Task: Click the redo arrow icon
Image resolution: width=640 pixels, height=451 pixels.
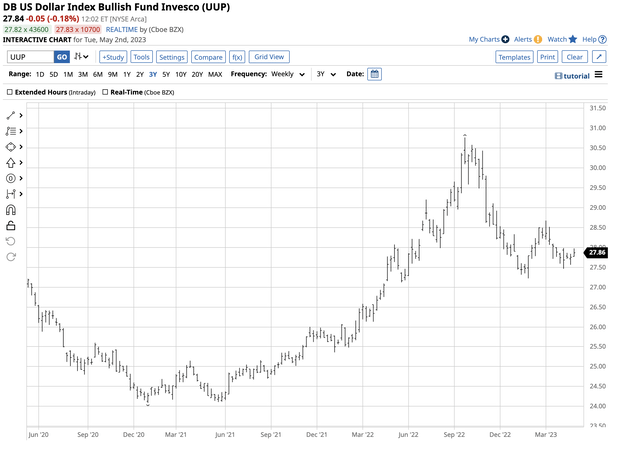Action: (x=11, y=257)
